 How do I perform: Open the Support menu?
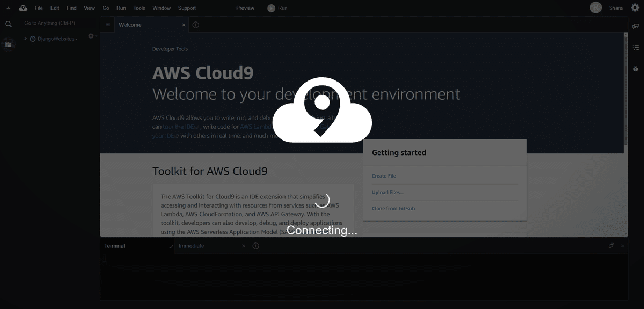(187, 8)
